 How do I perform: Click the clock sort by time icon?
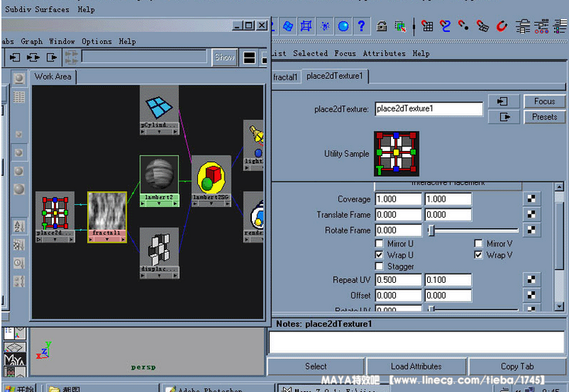[19, 263]
